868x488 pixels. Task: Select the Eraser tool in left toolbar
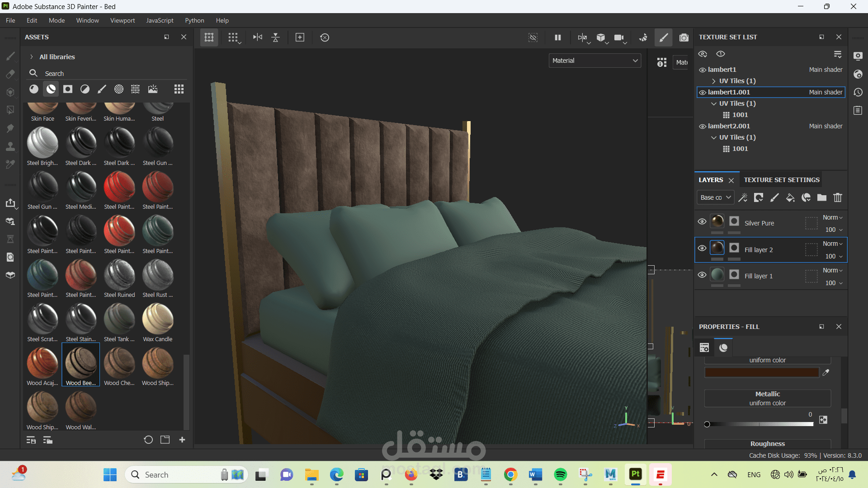coord(10,74)
